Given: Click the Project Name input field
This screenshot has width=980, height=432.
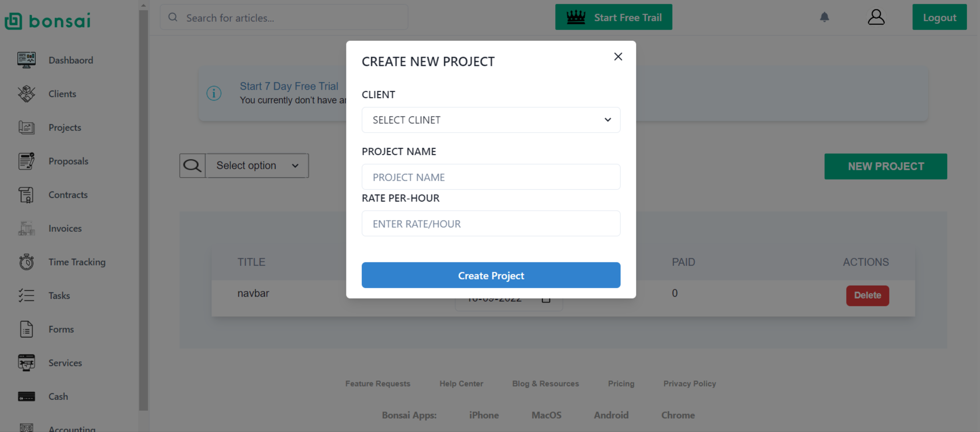Looking at the screenshot, I should click(x=490, y=177).
